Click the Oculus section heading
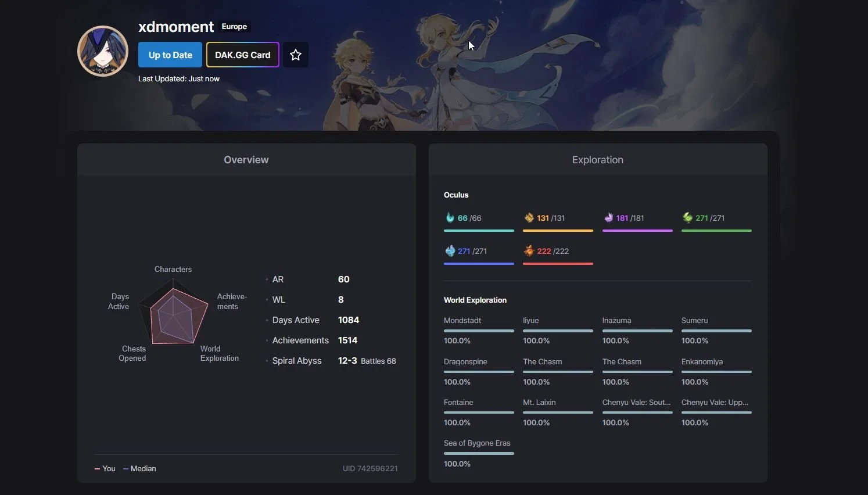 point(456,195)
